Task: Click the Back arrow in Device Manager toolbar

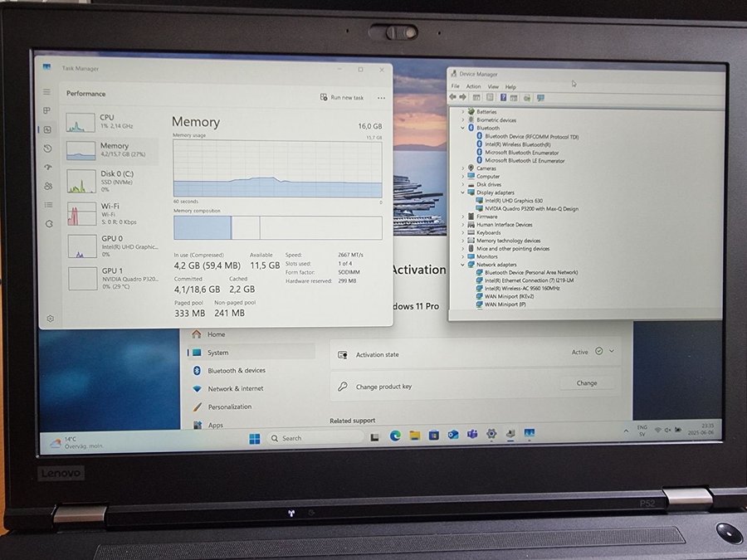Action: (452, 97)
